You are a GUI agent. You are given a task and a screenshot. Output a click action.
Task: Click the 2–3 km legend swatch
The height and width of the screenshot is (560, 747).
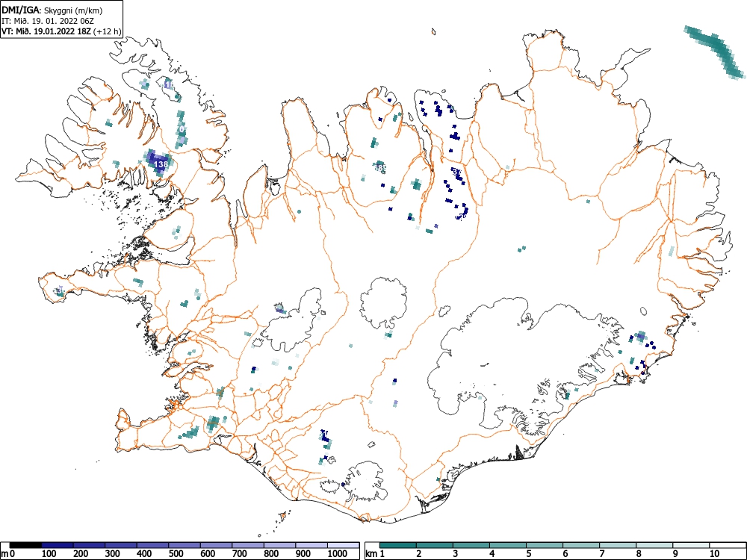(435, 545)
